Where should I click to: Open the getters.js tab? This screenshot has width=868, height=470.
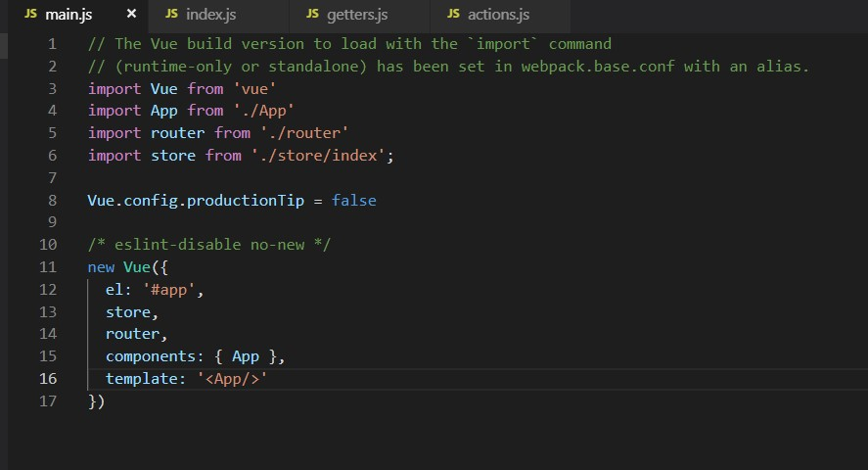pos(357,15)
